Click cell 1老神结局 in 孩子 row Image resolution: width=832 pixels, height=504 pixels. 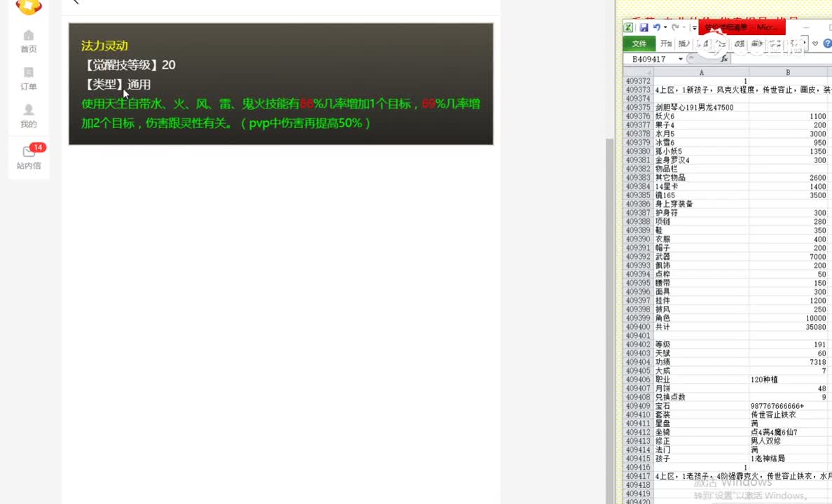tap(788, 458)
